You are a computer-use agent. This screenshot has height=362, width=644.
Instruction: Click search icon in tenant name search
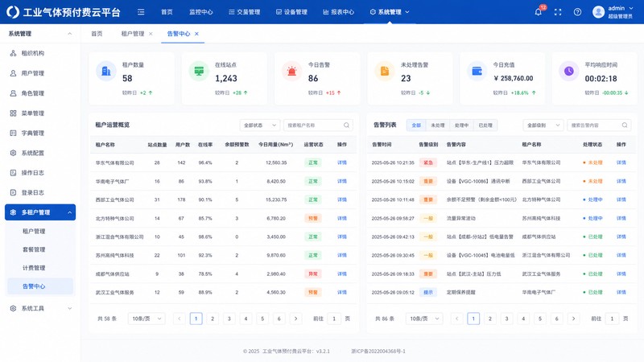[346, 125]
